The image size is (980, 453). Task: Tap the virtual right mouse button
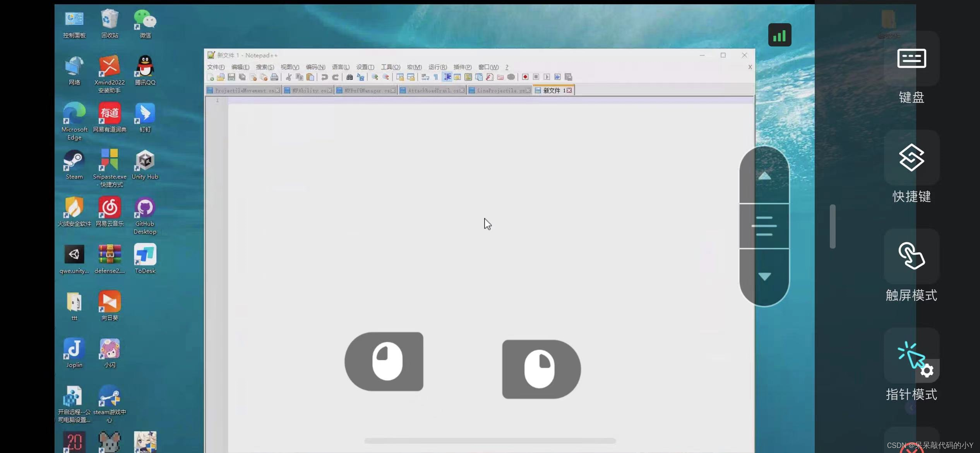pyautogui.click(x=541, y=369)
